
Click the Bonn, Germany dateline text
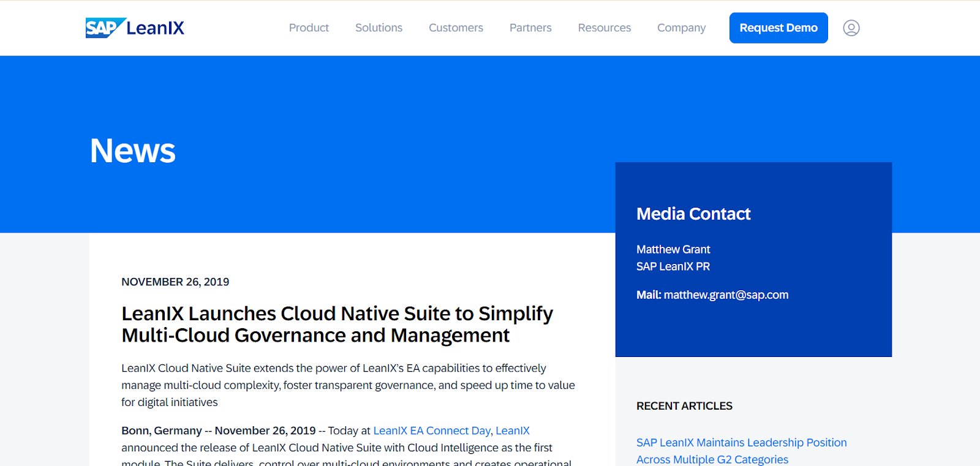point(162,430)
